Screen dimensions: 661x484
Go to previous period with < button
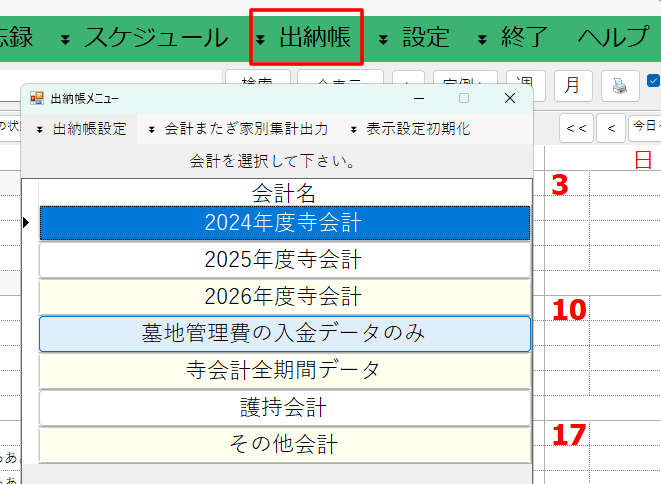(x=610, y=128)
